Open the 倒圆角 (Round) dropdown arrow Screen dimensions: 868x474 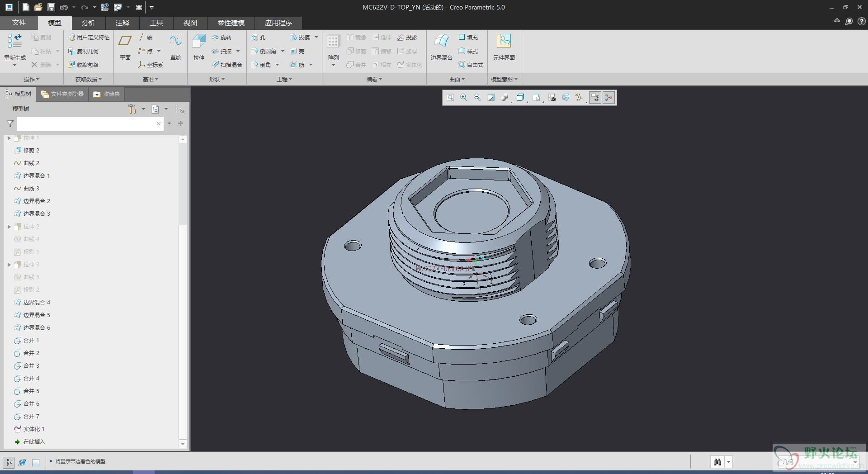pos(283,52)
